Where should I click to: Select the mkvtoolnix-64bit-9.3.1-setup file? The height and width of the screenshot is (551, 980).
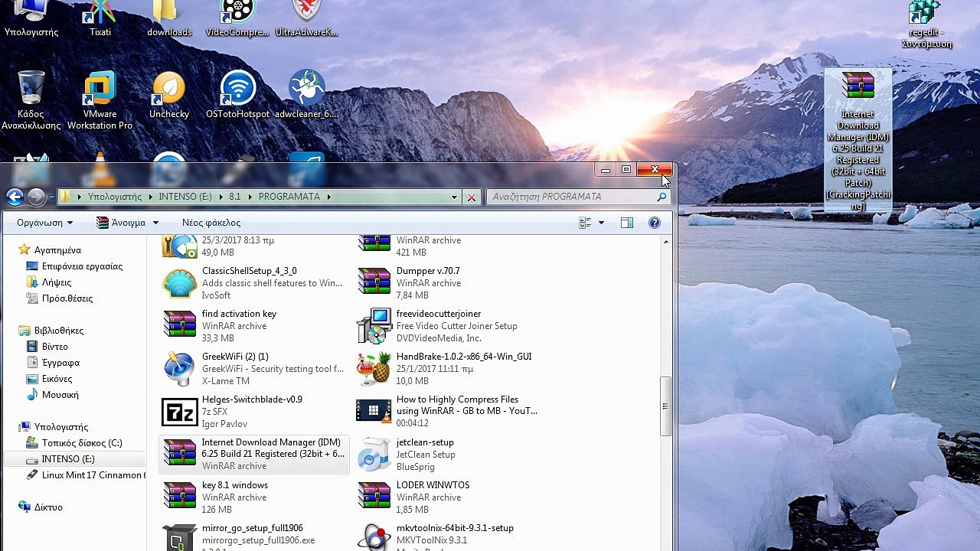click(x=448, y=536)
